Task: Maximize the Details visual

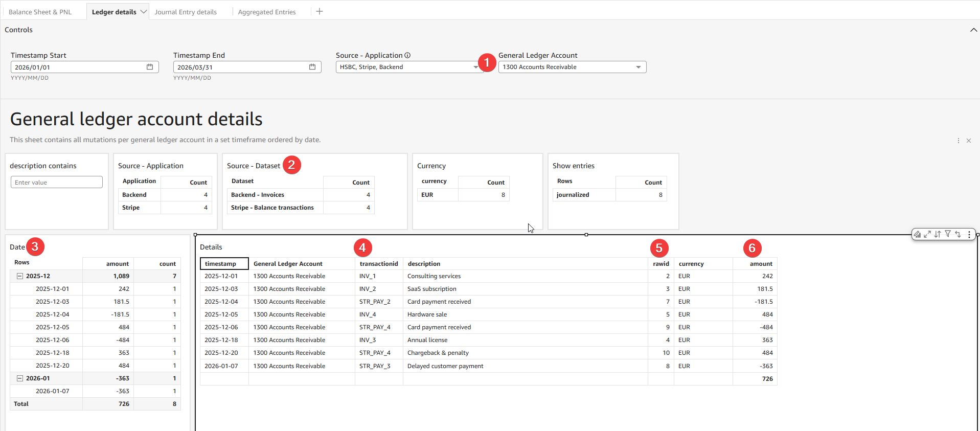Action: point(927,234)
